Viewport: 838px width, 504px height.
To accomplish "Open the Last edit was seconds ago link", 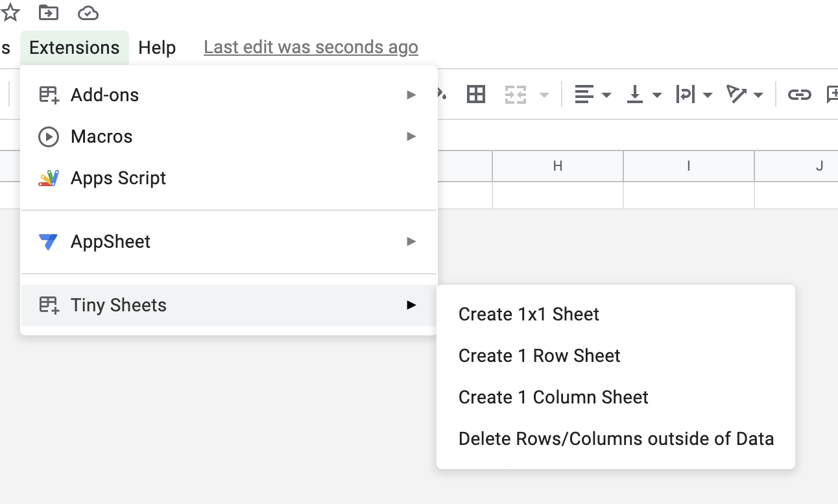I will click(x=311, y=47).
